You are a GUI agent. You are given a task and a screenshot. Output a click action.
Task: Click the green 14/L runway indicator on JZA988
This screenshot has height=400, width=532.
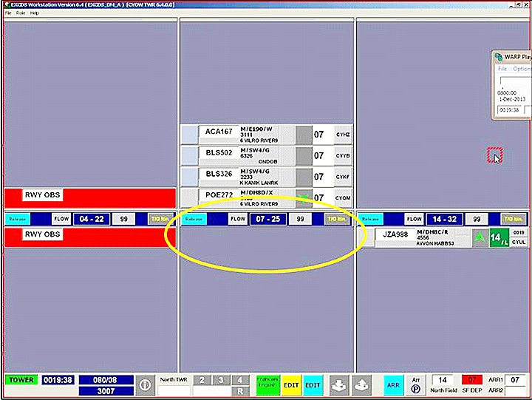(498, 238)
